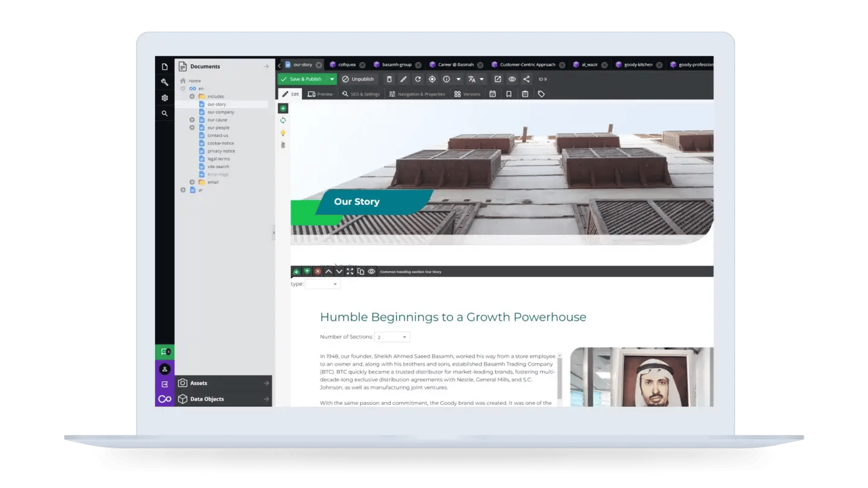868x488 pixels.
Task: Open the bookmark notes tab icon
Action: 509,94
